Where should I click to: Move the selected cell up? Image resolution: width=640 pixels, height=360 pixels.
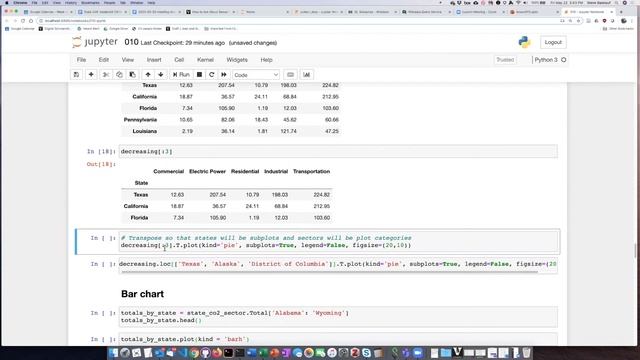tap(148, 75)
